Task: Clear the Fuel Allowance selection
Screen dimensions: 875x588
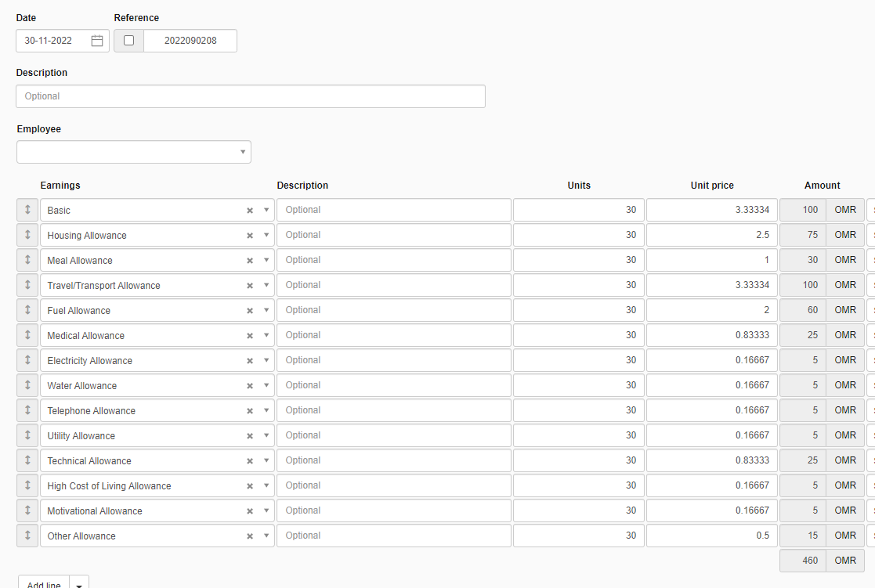Action: tap(250, 311)
